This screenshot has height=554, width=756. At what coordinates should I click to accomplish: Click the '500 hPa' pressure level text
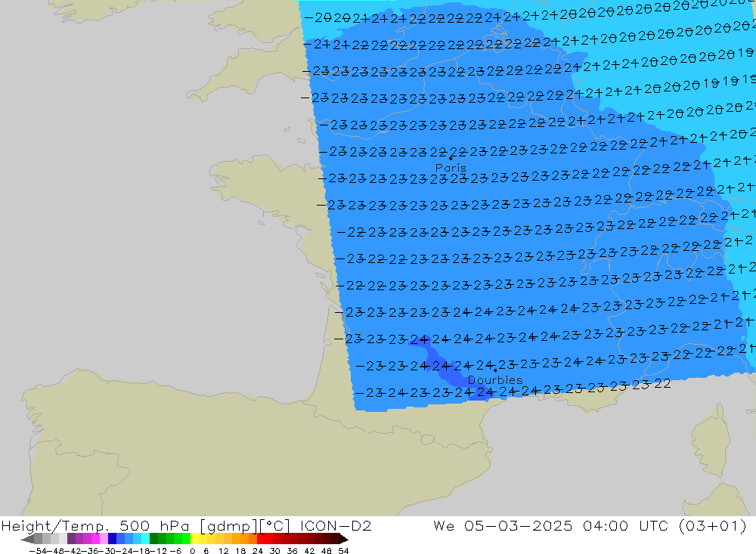coord(154,525)
